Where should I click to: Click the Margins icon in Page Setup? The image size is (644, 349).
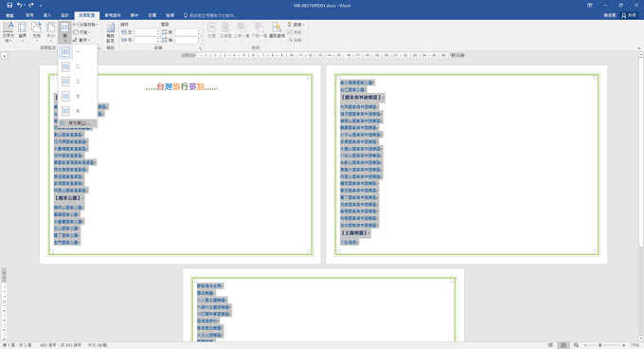(x=22, y=32)
